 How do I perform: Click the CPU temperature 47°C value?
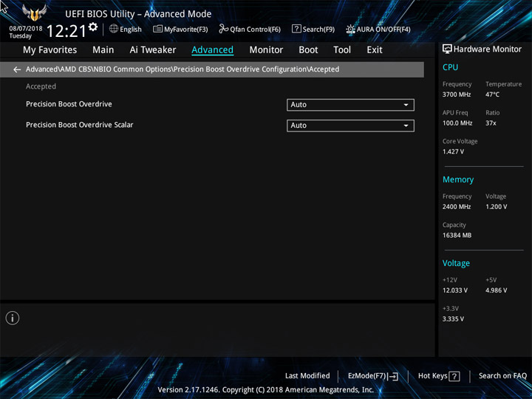click(x=492, y=95)
